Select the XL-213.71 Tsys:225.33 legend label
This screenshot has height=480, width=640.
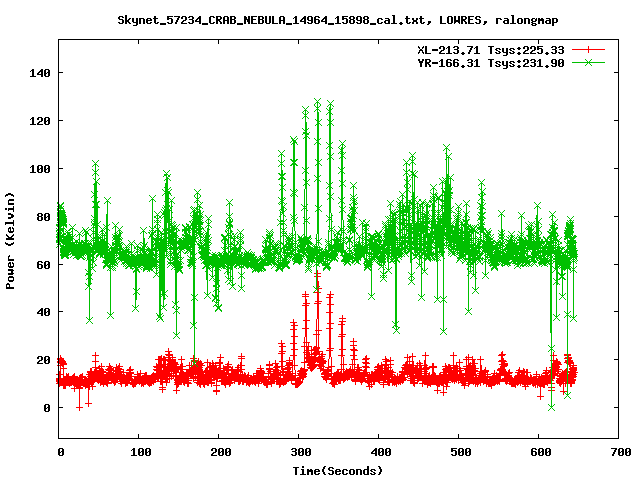491,50
